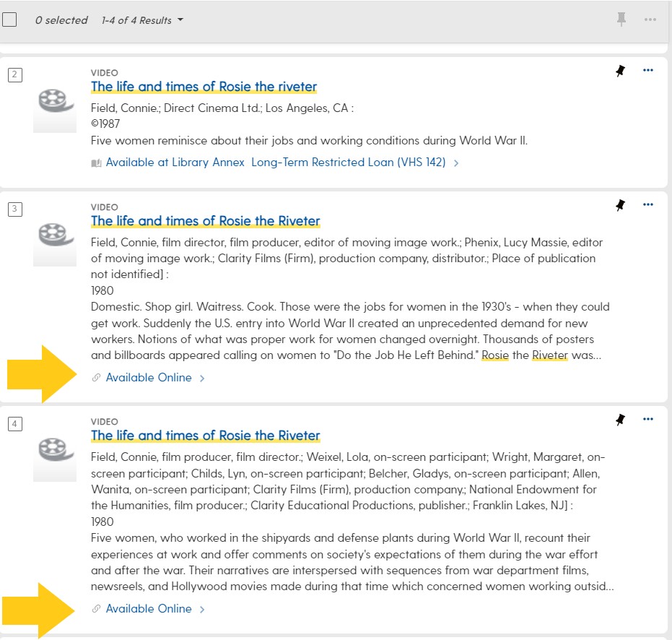Image resolution: width=672 pixels, height=640 pixels.
Task: Pin the 1987 Rosie the riveter record
Action: 620,71
